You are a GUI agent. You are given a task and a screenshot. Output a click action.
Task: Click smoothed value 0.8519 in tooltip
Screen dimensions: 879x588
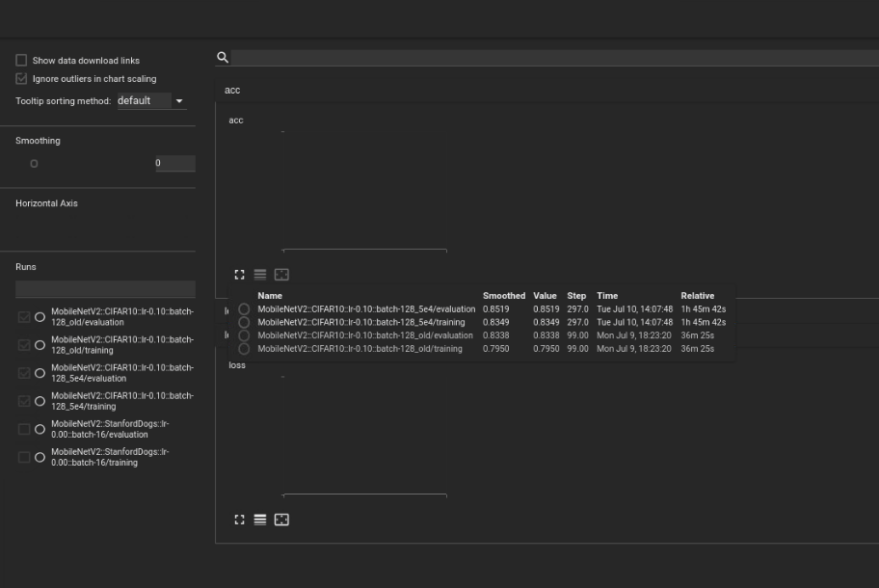coord(496,308)
